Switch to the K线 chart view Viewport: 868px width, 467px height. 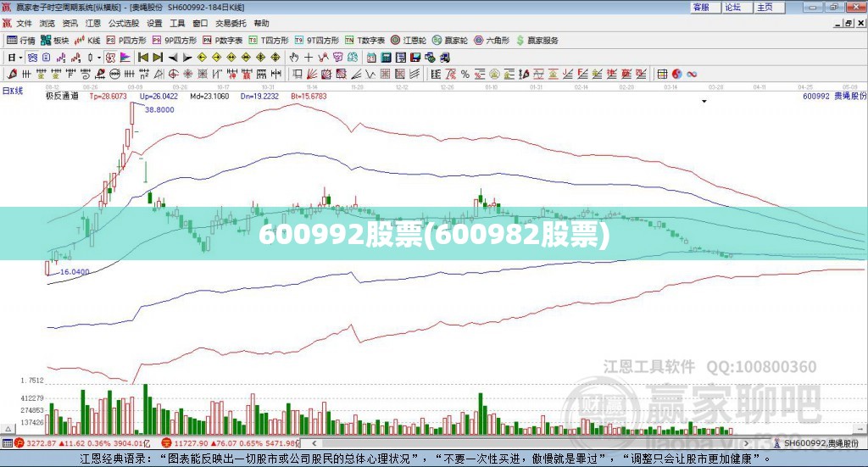pyautogui.click(x=87, y=41)
